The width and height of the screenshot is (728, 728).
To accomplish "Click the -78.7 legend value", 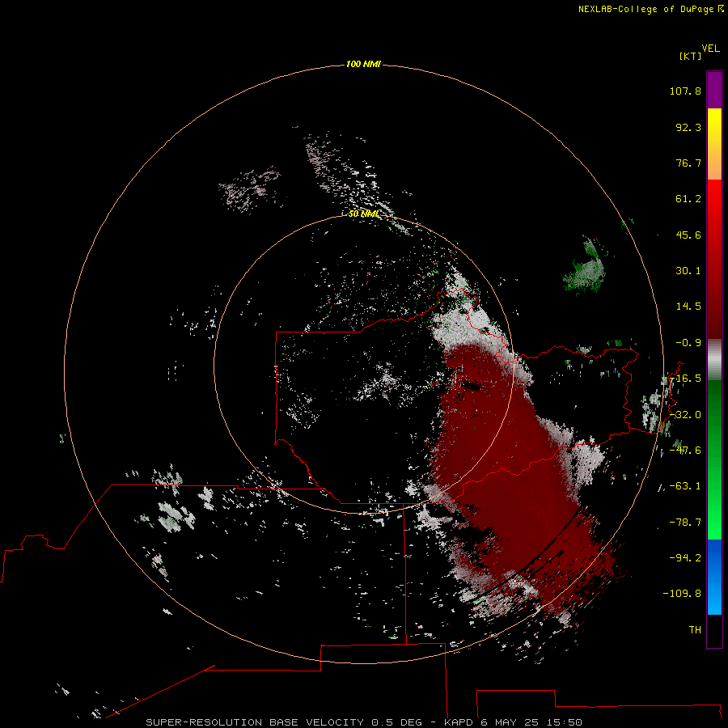I will click(685, 523).
